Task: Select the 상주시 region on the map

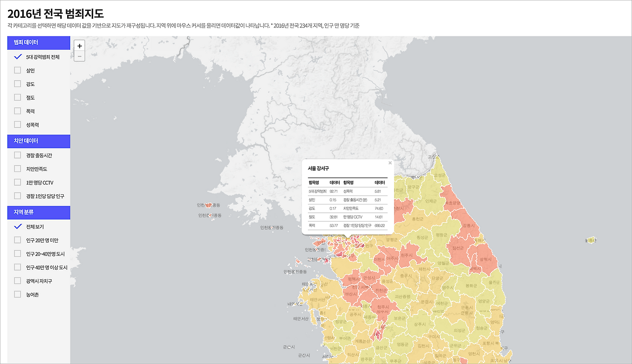Action: (x=420, y=324)
